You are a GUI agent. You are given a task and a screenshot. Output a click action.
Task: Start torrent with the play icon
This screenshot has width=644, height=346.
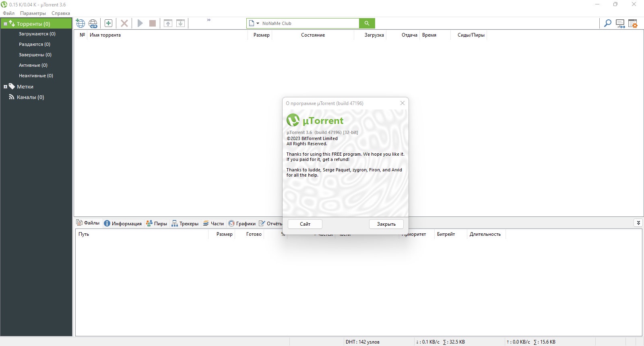[x=140, y=23]
